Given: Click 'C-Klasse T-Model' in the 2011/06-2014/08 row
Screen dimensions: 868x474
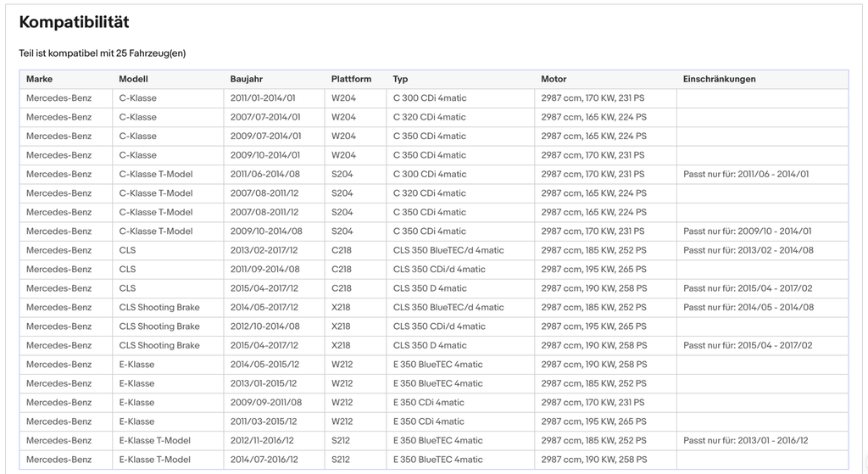Looking at the screenshot, I should tap(156, 175).
